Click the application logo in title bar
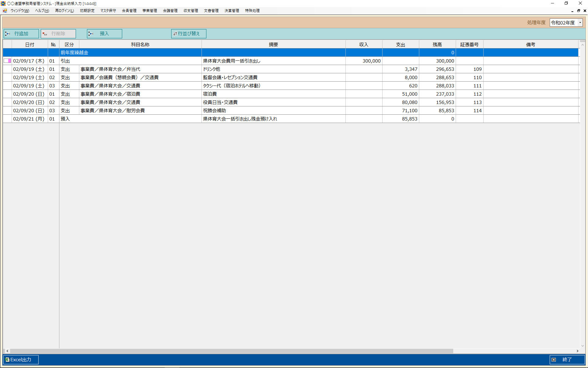The image size is (588, 368). pyautogui.click(x=3, y=3)
